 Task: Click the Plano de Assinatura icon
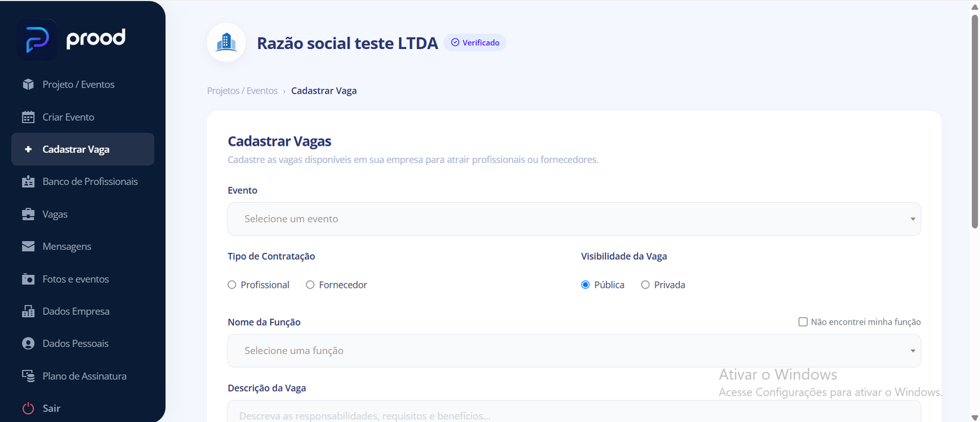(28, 376)
